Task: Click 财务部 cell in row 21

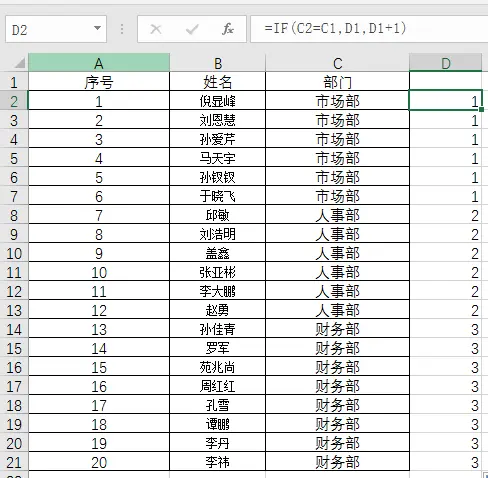Action: 337,462
